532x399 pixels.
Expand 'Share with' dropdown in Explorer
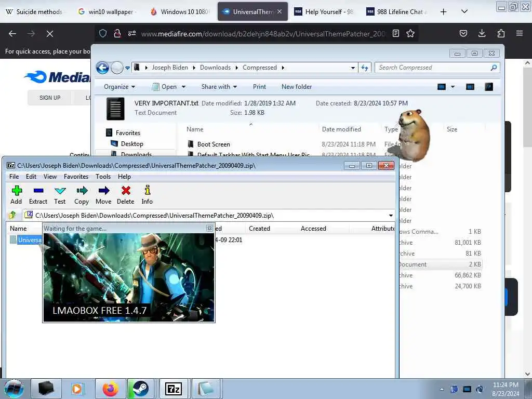point(219,87)
